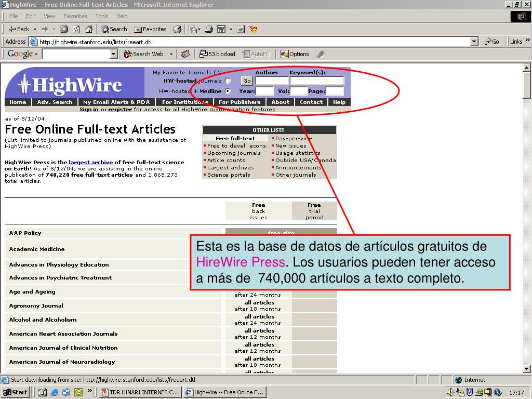
Task: Click the Start button
Action: pos(15,392)
